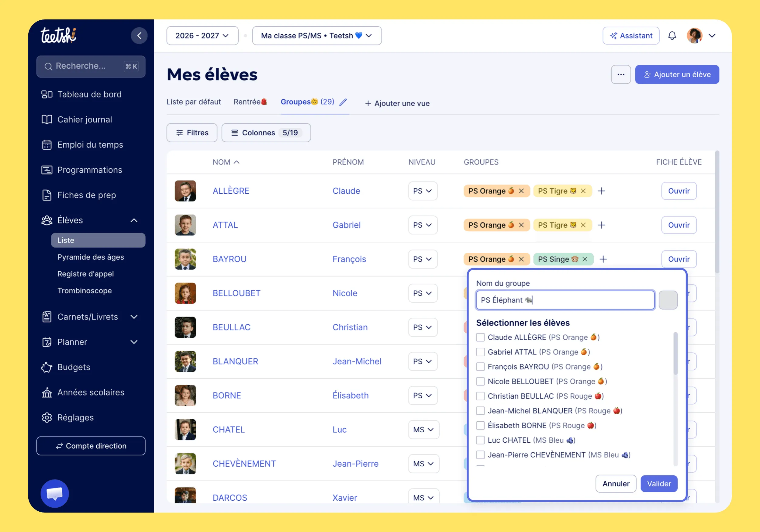This screenshot has height=532, width=760.
Task: Remove PS Tigre tag from ATTAL row
Action: point(583,225)
